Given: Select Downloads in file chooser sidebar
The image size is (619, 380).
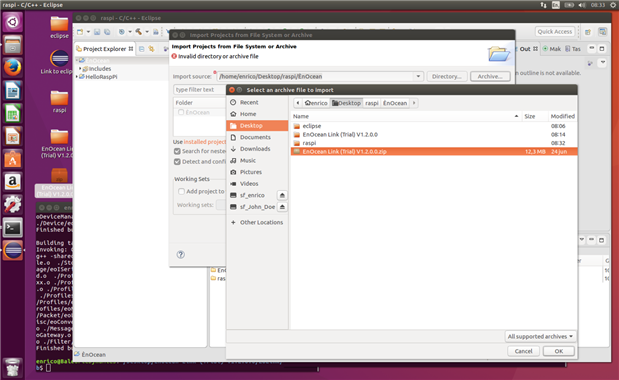Looking at the screenshot, I should (x=257, y=149).
